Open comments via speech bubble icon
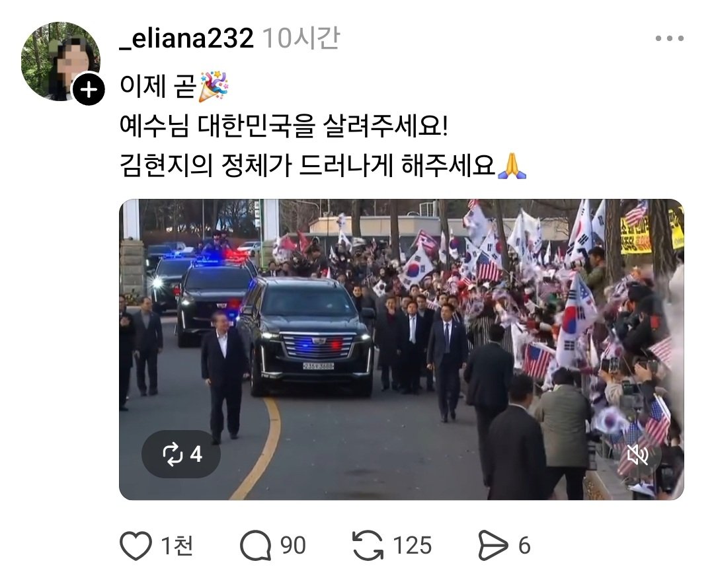The width and height of the screenshot is (714, 588). pos(255,545)
